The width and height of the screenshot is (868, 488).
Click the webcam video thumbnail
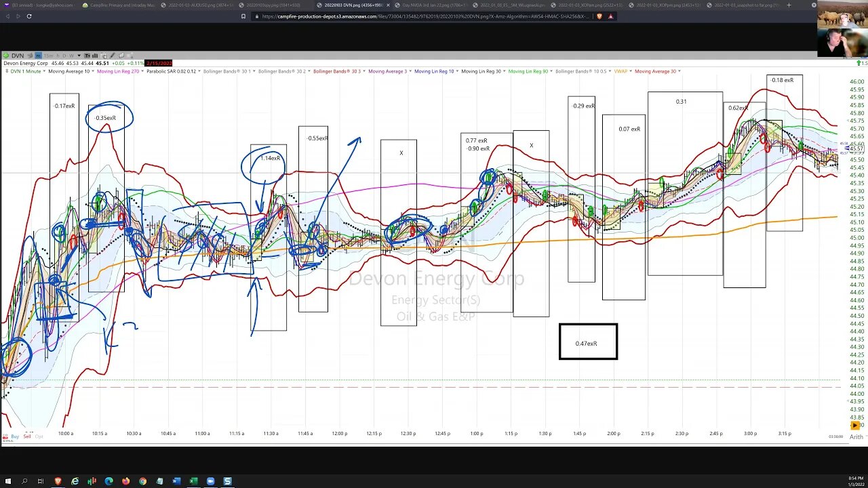pyautogui.click(x=842, y=28)
